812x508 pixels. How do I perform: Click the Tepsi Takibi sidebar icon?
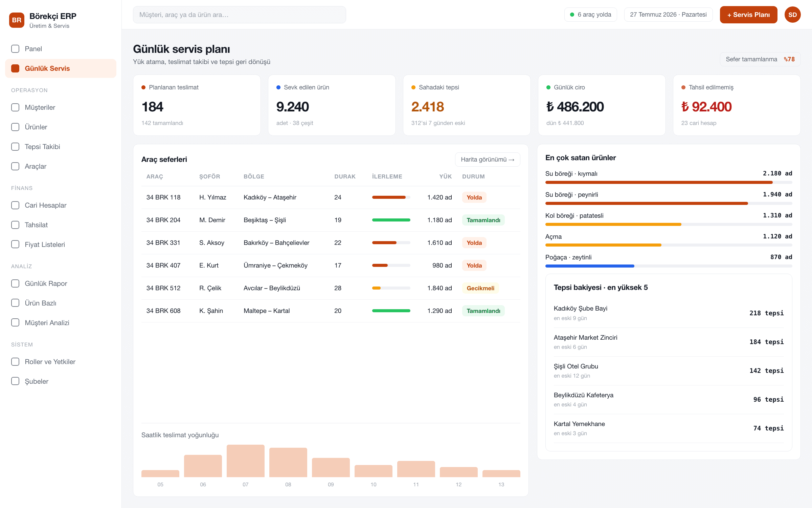pyautogui.click(x=15, y=147)
